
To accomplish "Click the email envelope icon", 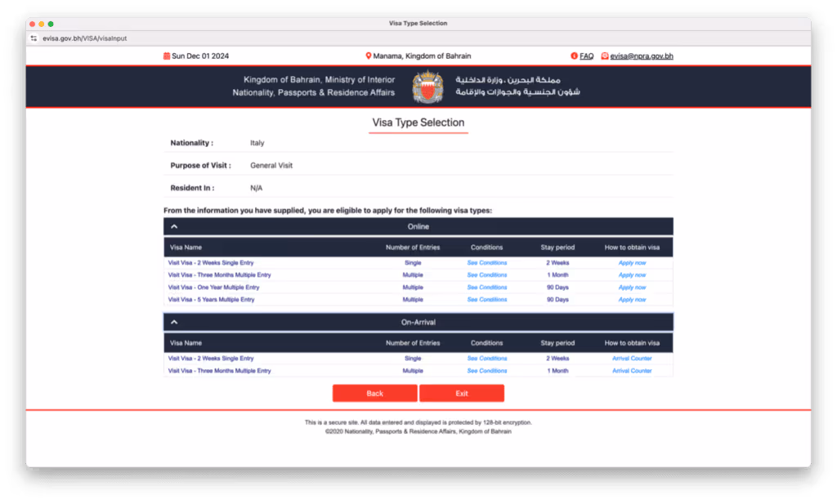I will click(605, 56).
